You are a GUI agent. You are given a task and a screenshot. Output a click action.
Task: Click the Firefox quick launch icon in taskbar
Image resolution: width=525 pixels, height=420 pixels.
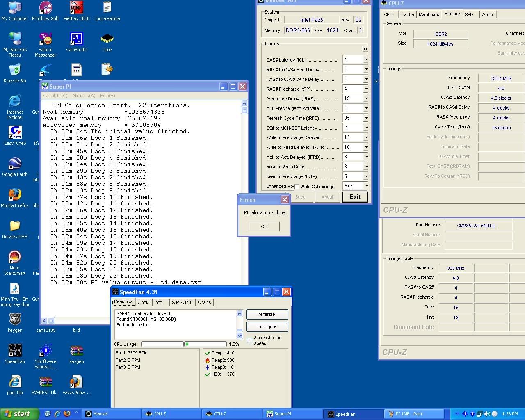click(x=67, y=414)
